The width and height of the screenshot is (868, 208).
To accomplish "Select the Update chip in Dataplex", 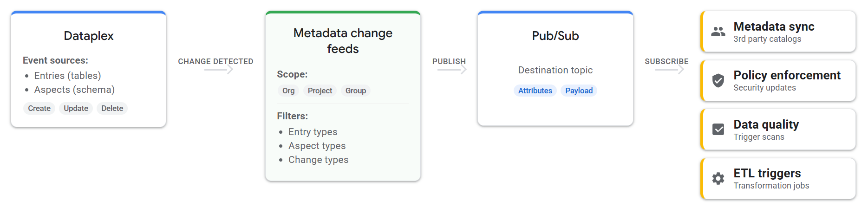I will (x=76, y=108).
